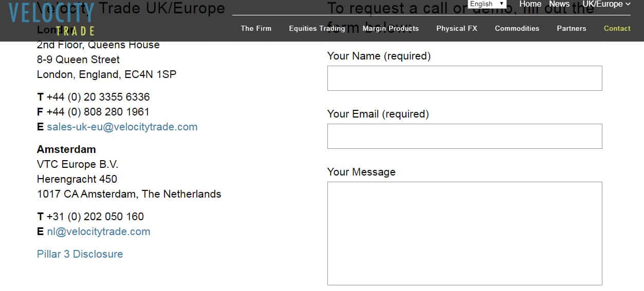Click the Velocity Trade logo
Viewport: 644px width, 291px height.
[51, 19]
